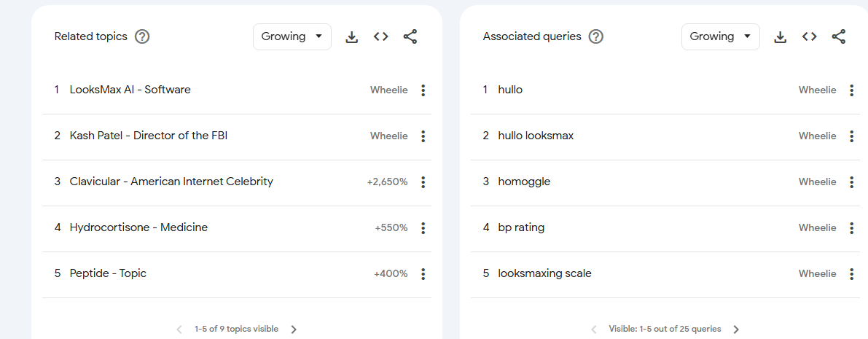Share the Associated queries card
This screenshot has height=339, width=868.
pos(839,36)
